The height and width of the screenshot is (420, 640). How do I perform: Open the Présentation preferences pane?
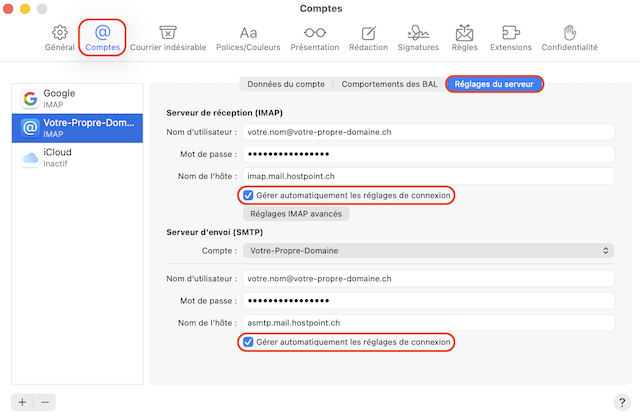click(315, 38)
